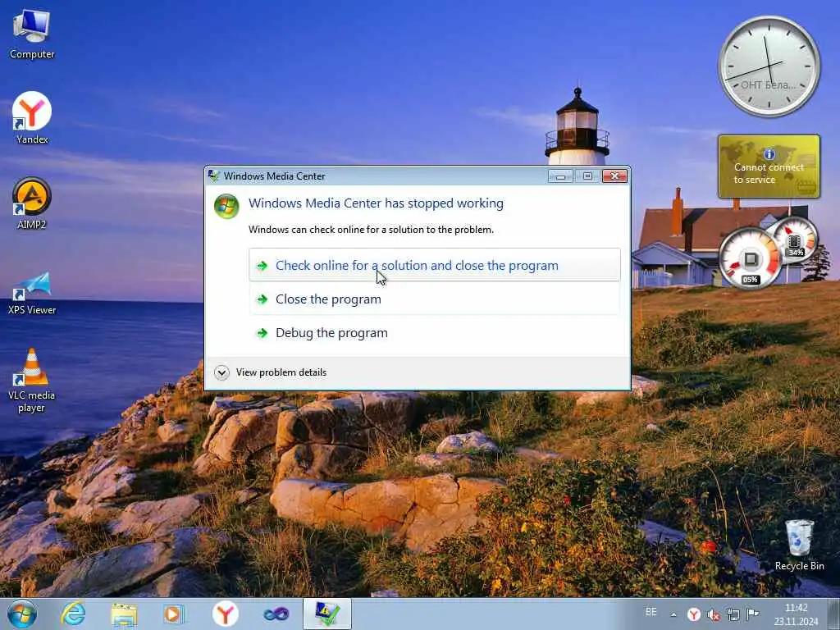Click the Windows logo icon in dialog
The width and height of the screenshot is (840, 630).
coord(226,206)
